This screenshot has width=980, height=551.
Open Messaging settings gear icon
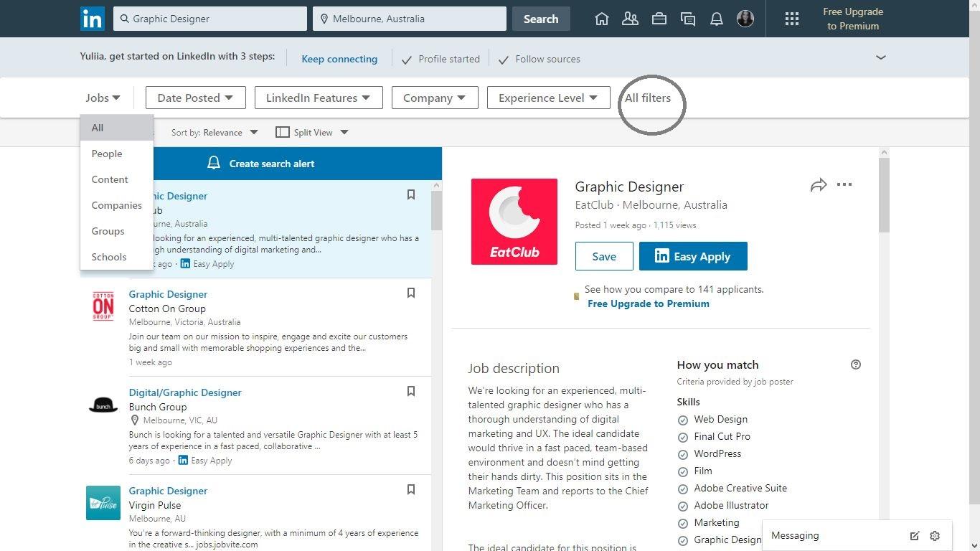tap(935, 536)
